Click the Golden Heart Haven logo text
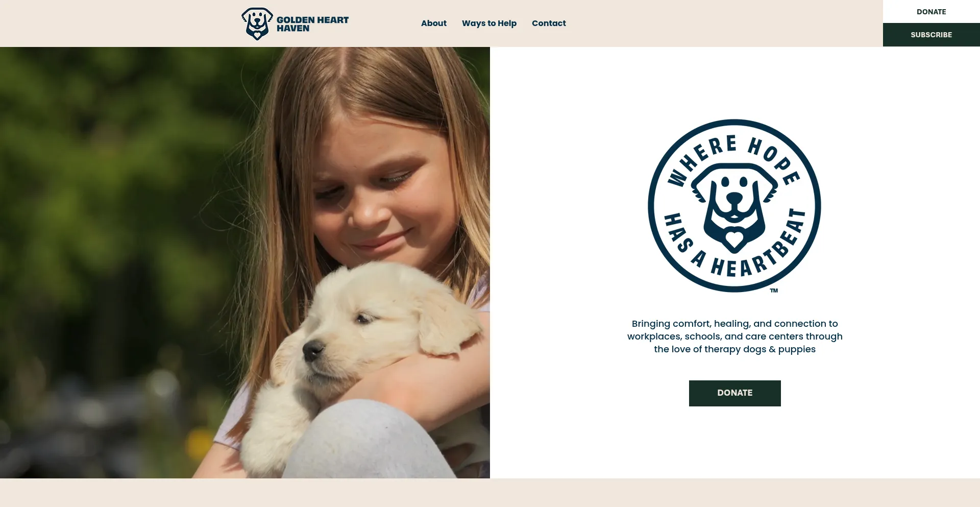Image resolution: width=980 pixels, height=507 pixels. [x=312, y=24]
